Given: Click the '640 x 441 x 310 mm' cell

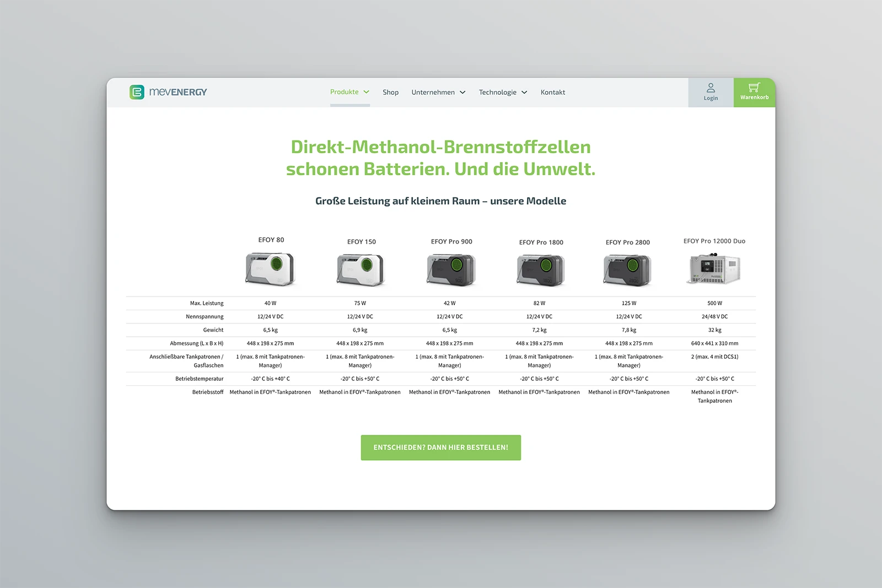Looking at the screenshot, I should point(715,343).
